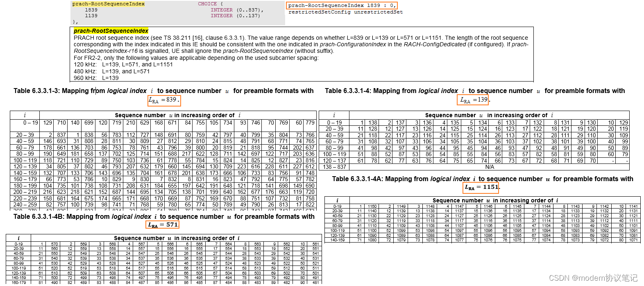Click row '160-179' in the L=571 table
This screenshot has height=286, width=644.
pyautogui.click(x=163, y=282)
